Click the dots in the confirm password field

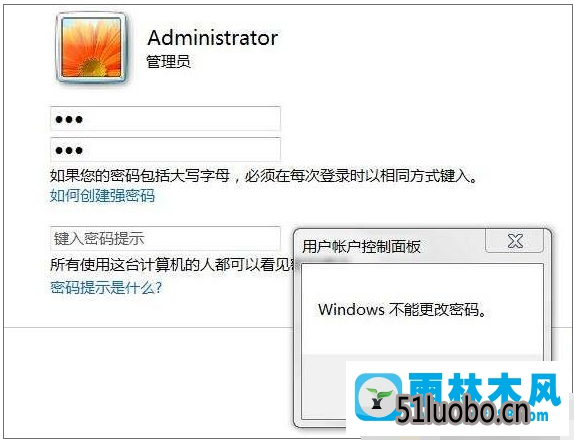(69, 150)
